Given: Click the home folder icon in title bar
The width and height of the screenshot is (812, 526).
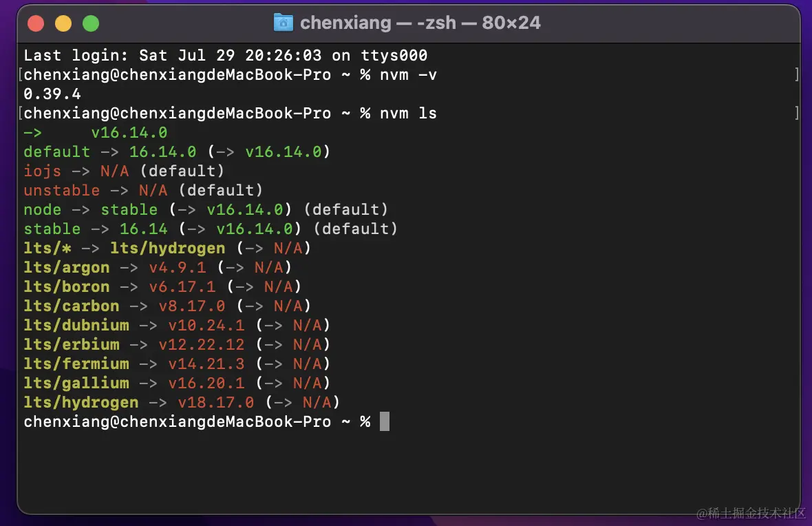Looking at the screenshot, I should [x=284, y=23].
